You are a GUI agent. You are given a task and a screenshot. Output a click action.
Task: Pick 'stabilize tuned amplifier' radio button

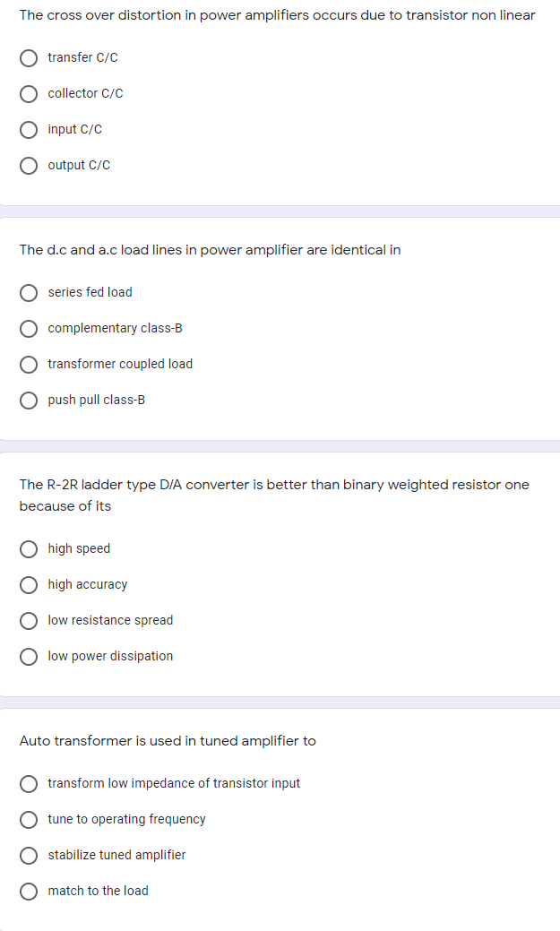coord(29,856)
